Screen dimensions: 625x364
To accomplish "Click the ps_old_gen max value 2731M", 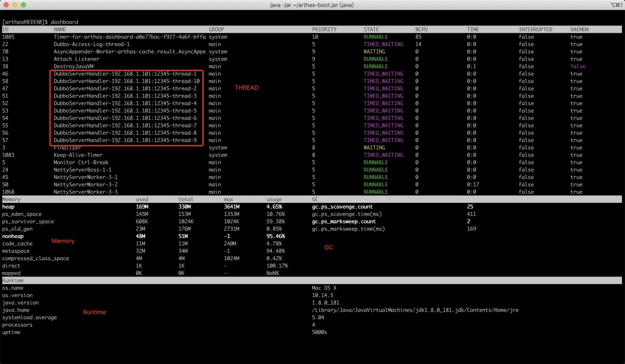I will (232, 229).
